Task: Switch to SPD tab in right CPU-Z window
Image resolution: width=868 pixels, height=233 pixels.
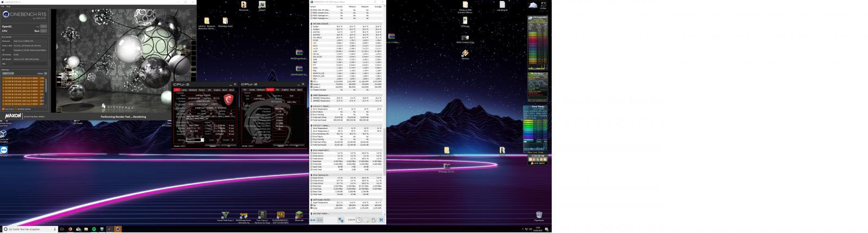Action: click(277, 90)
